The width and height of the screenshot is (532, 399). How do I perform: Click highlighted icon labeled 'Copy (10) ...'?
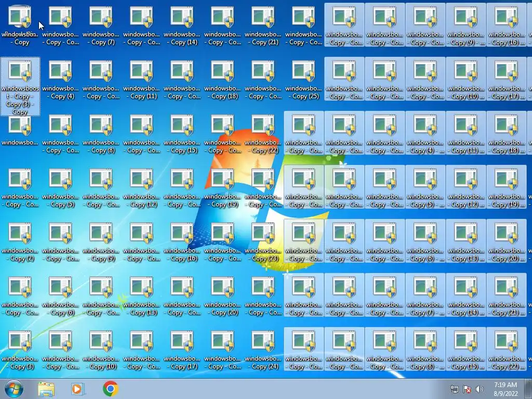465,79
